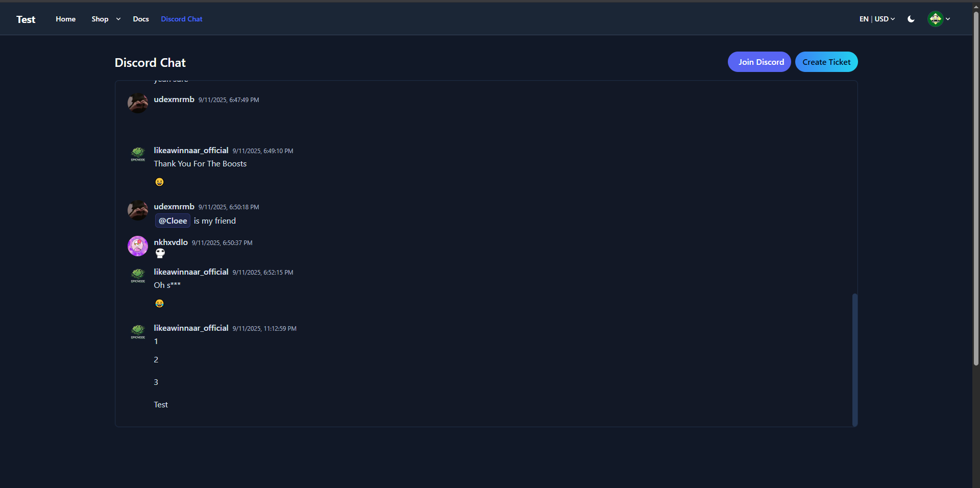
Task: Click the Join Discord button
Action: click(759, 62)
